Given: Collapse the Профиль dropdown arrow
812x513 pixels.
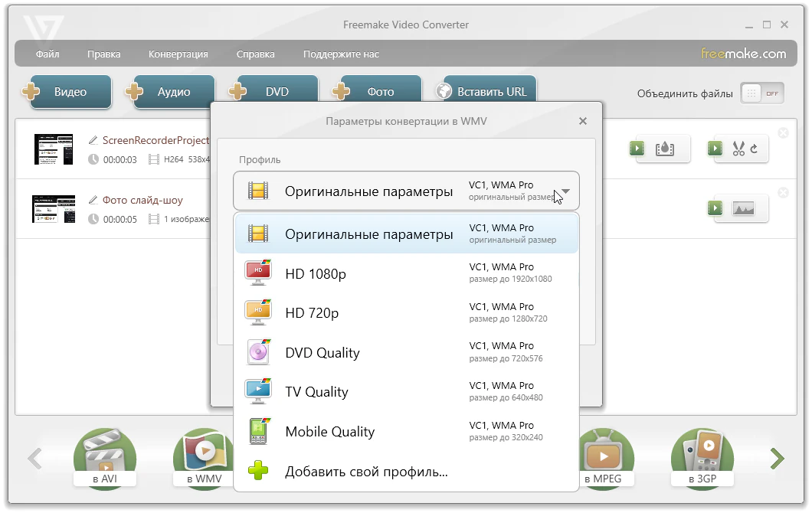Looking at the screenshot, I should pyautogui.click(x=565, y=191).
